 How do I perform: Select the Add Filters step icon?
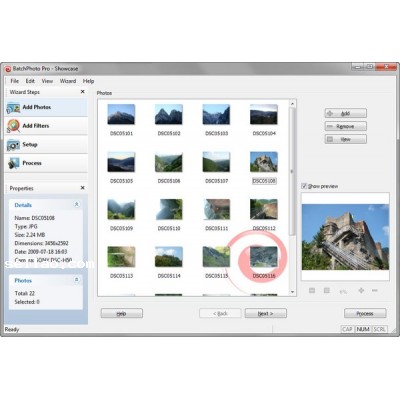pyautogui.click(x=13, y=126)
